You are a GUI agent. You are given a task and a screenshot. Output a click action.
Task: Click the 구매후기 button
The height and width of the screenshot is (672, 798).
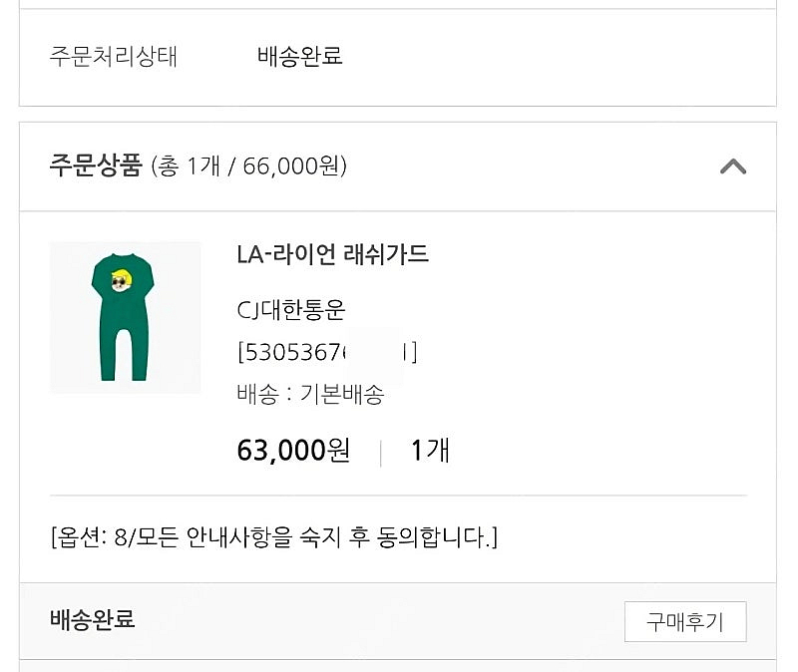pyautogui.click(x=684, y=622)
